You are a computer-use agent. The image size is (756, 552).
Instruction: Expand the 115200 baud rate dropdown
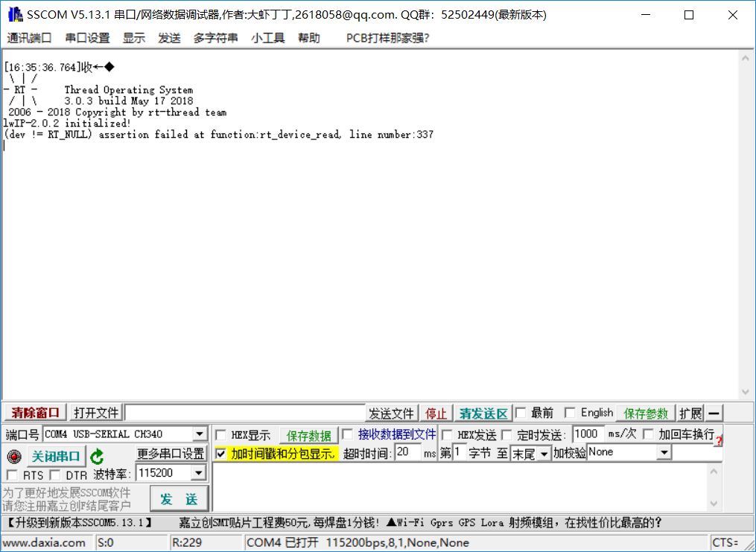pyautogui.click(x=198, y=473)
